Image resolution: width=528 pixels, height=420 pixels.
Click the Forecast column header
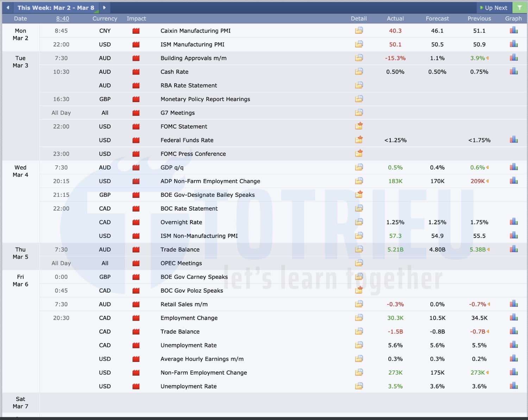click(437, 19)
